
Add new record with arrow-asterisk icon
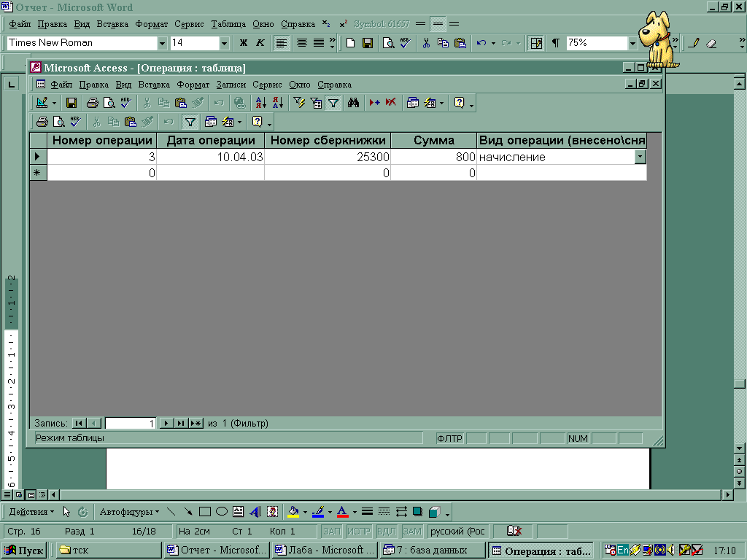click(x=374, y=102)
